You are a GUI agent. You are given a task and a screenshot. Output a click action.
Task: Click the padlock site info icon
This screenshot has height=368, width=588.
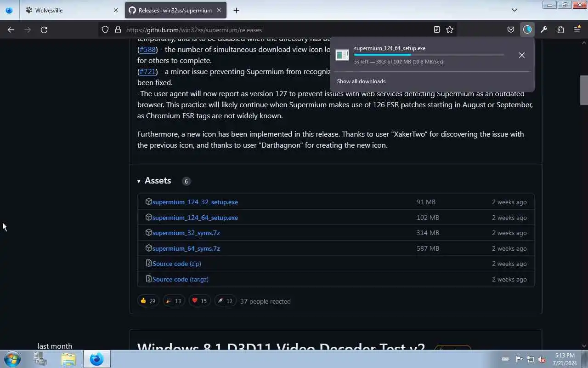(118, 29)
